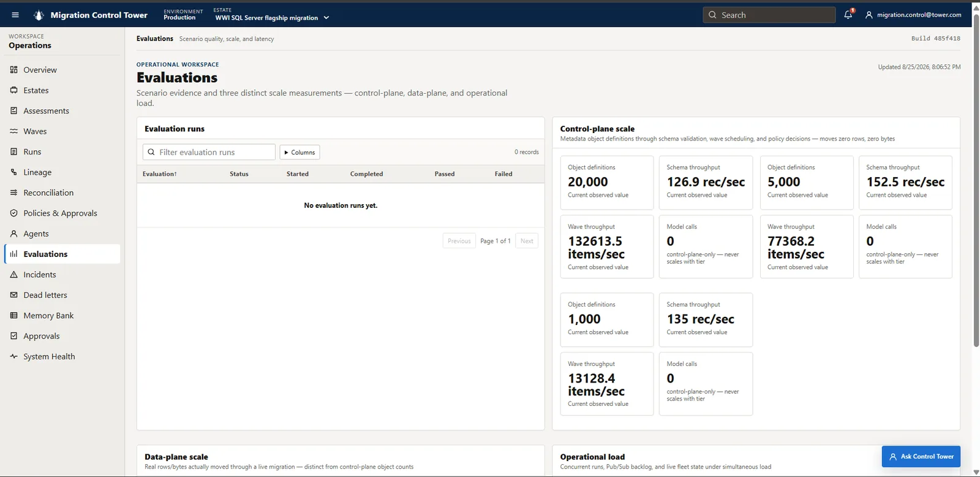Open the Reconciliation page

[x=62, y=193]
